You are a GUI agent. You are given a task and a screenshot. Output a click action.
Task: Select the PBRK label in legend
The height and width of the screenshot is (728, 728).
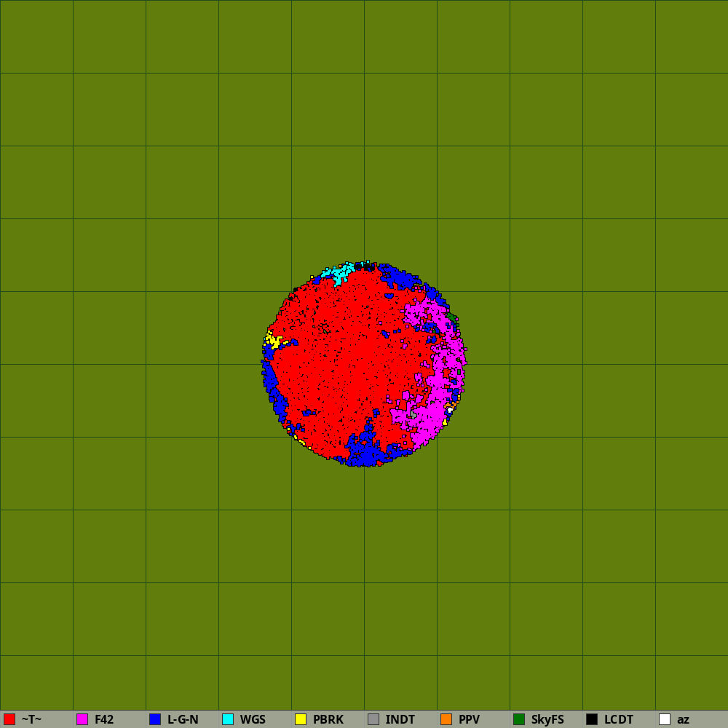point(328,719)
